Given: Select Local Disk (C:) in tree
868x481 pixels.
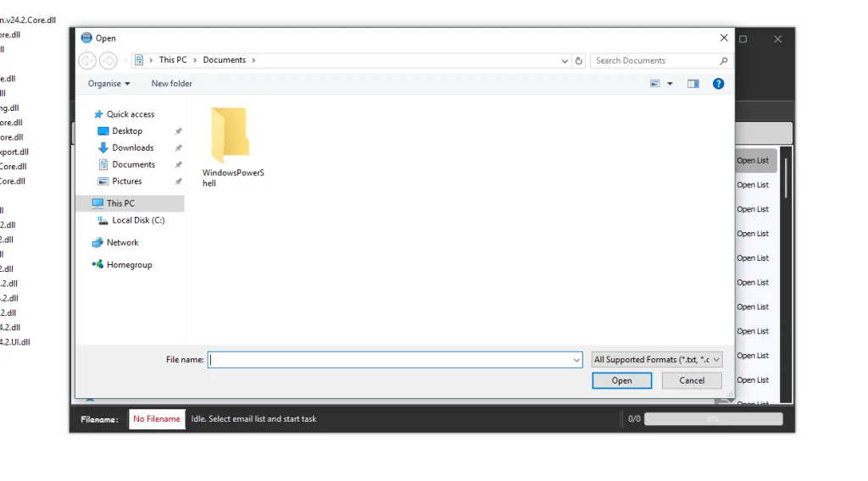Looking at the screenshot, I should click(137, 220).
